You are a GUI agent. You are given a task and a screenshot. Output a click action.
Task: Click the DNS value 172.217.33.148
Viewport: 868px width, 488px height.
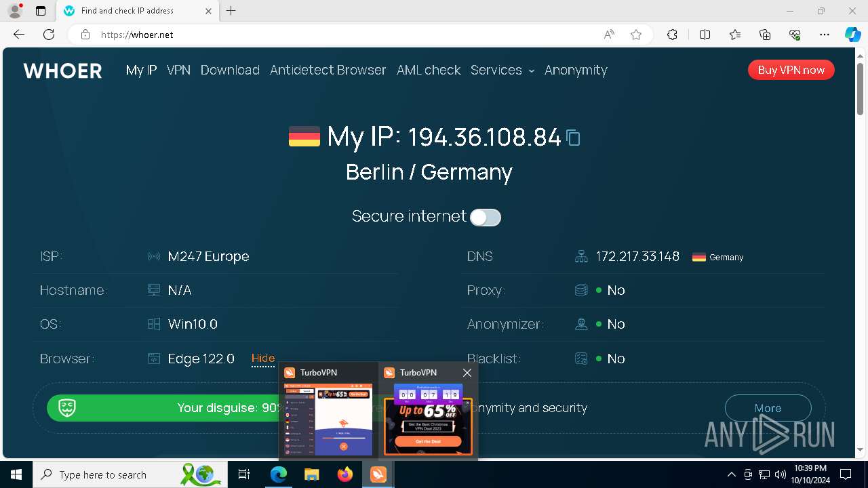pyautogui.click(x=637, y=256)
